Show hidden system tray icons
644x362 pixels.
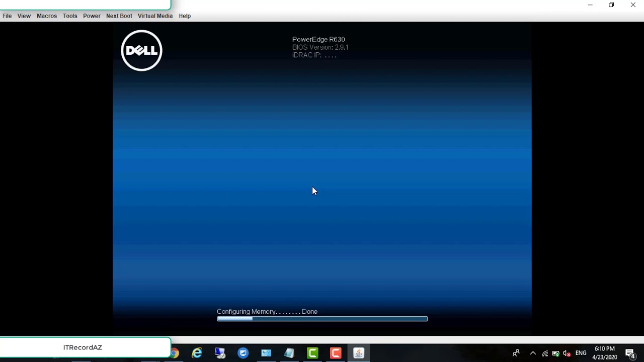(533, 353)
